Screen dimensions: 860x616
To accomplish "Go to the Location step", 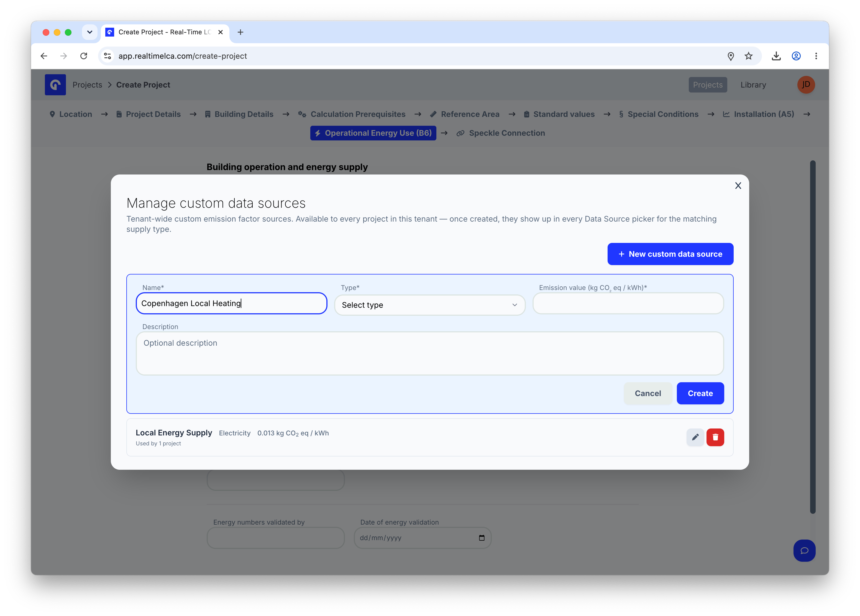I will pyautogui.click(x=71, y=114).
